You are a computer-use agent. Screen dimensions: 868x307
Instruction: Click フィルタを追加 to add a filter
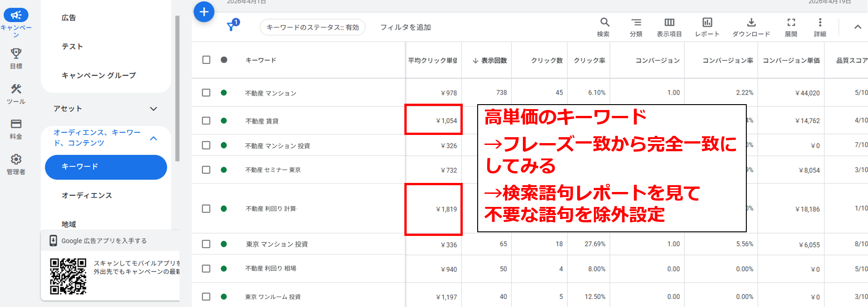(x=405, y=28)
